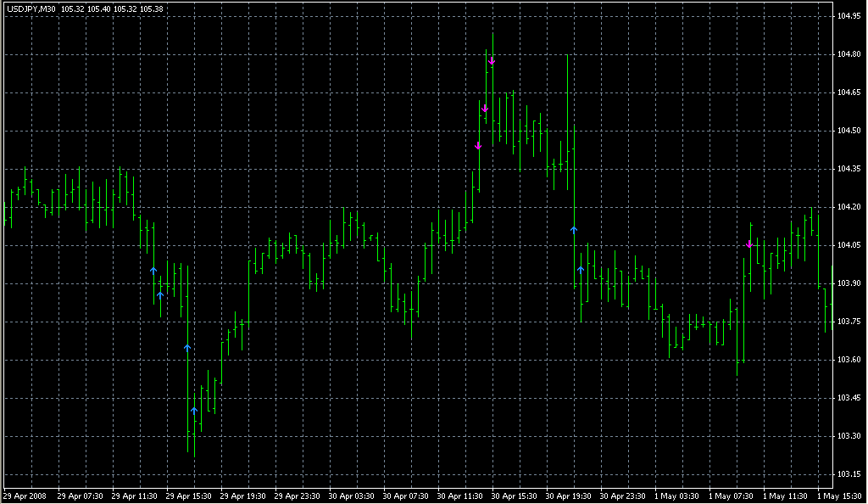Click the 103.15 price axis label
This screenshot has height=504, width=868.
click(x=849, y=474)
